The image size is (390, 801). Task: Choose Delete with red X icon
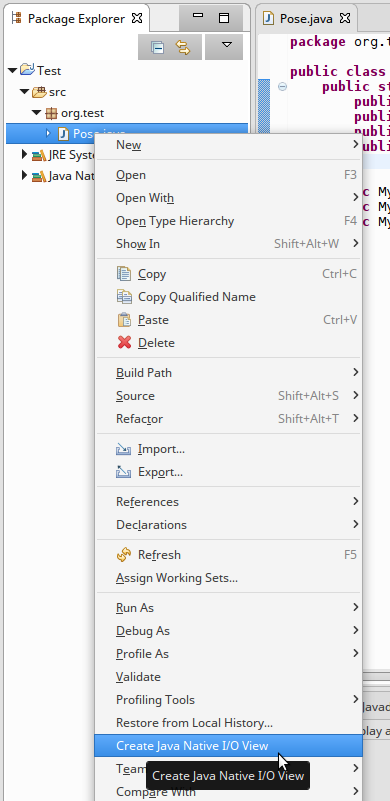tap(228, 343)
